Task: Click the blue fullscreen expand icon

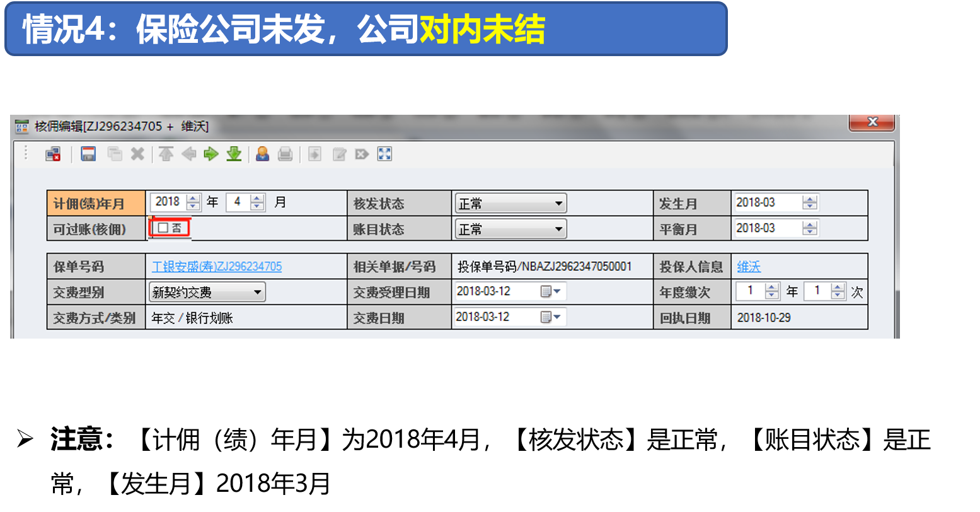Action: (384, 154)
